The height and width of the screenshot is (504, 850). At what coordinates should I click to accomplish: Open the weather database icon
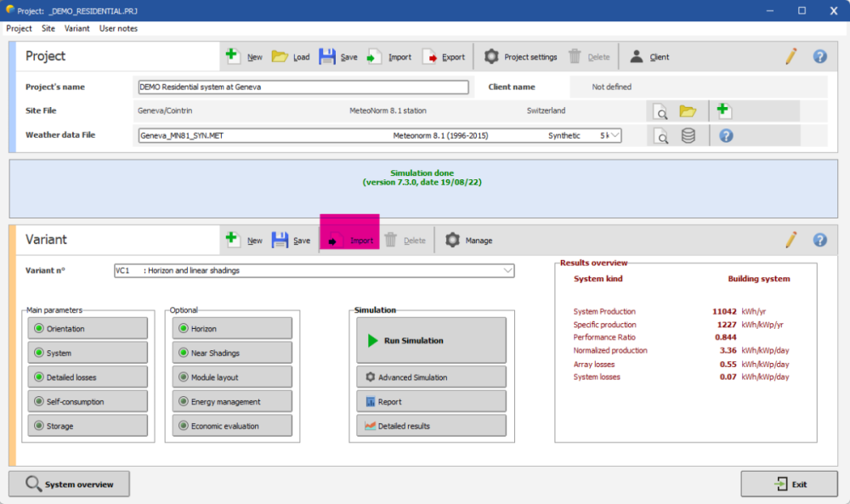688,136
